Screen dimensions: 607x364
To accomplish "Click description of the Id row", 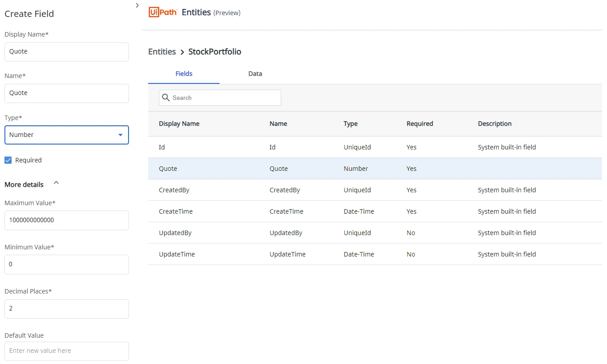I will (507, 147).
